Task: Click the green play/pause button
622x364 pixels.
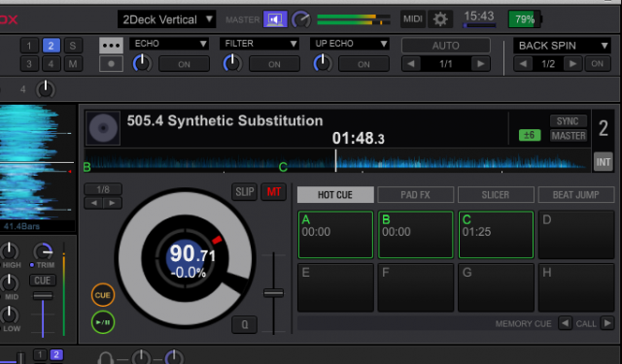Action: pos(103,322)
